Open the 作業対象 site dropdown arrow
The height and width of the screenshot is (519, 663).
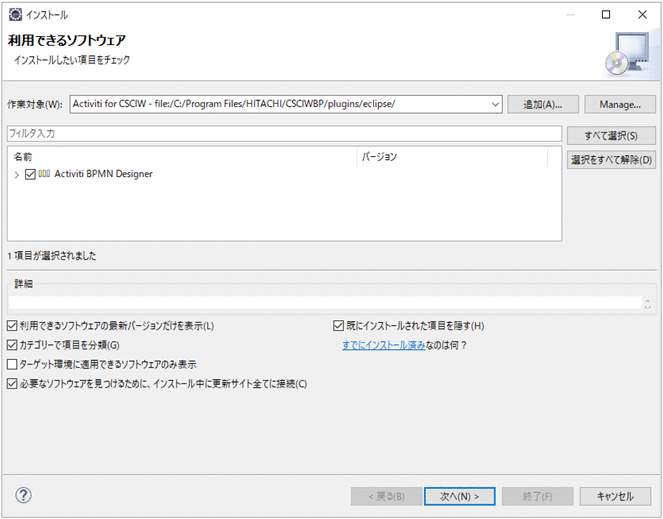495,104
